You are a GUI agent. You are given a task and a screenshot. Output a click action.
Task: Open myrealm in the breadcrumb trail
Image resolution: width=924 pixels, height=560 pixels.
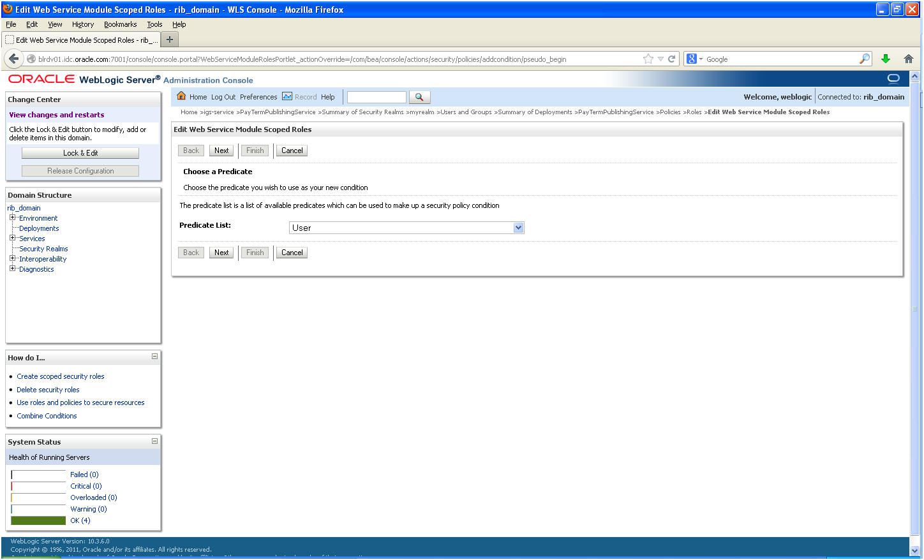[x=422, y=112]
